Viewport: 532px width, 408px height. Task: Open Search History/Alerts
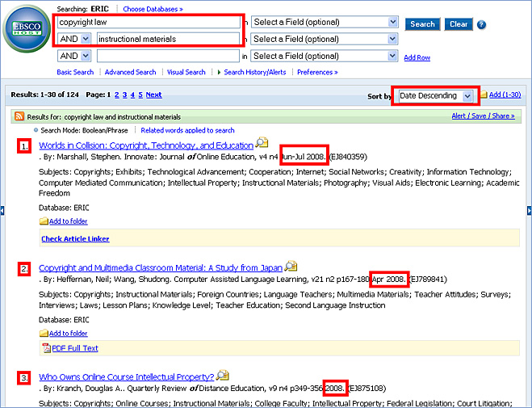pos(255,72)
